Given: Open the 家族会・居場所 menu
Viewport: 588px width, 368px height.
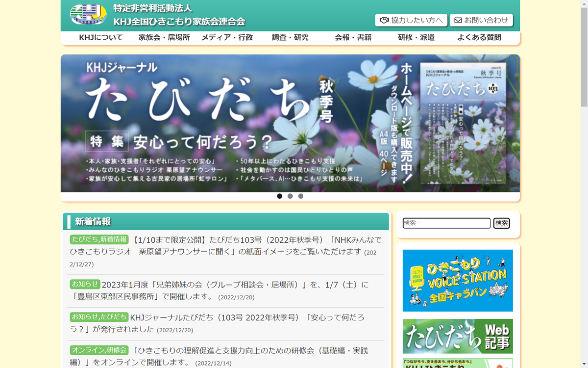Looking at the screenshot, I should (164, 37).
